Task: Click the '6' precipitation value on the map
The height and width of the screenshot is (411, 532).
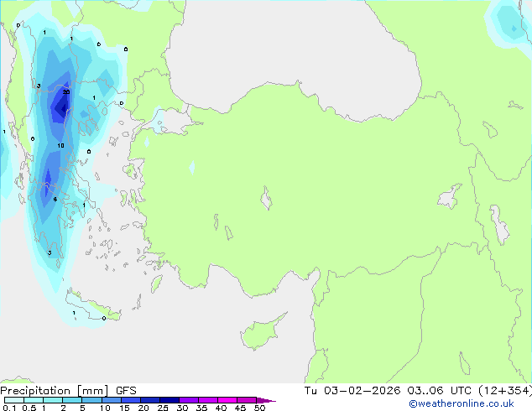Action: click(55, 200)
